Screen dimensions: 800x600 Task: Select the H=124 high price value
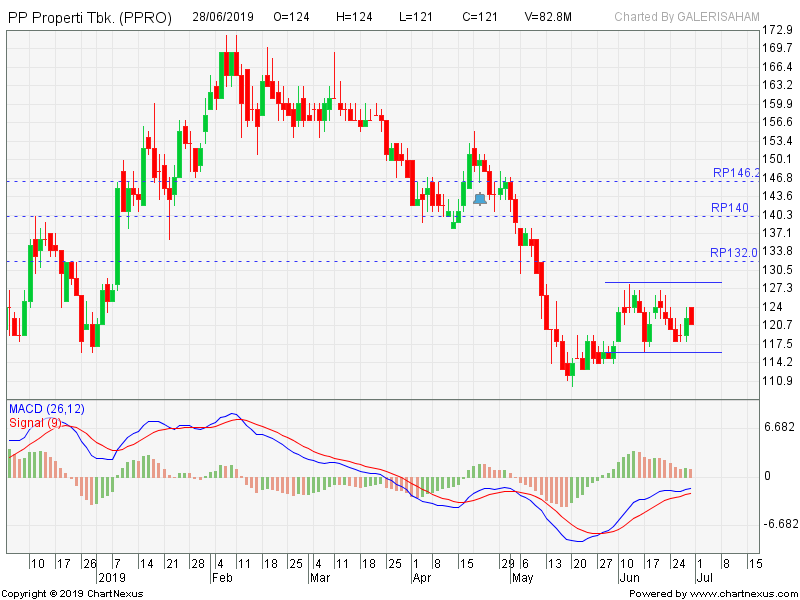pyautogui.click(x=354, y=18)
